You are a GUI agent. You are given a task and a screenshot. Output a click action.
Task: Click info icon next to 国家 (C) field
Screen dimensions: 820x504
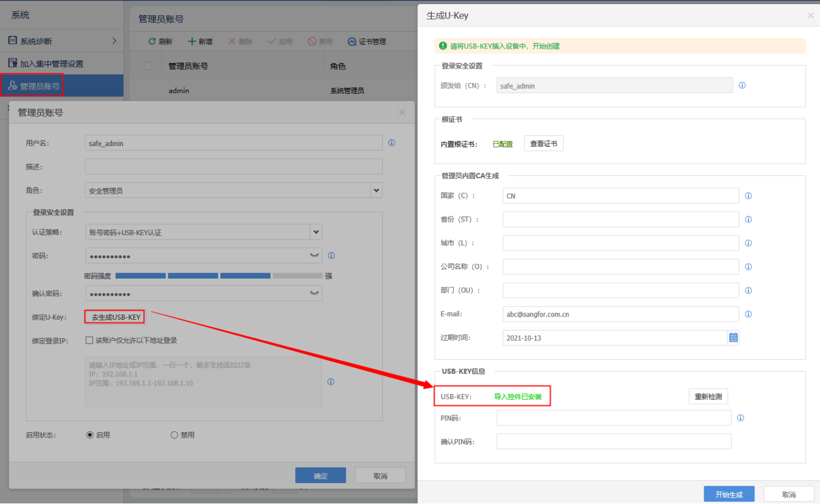click(x=748, y=196)
